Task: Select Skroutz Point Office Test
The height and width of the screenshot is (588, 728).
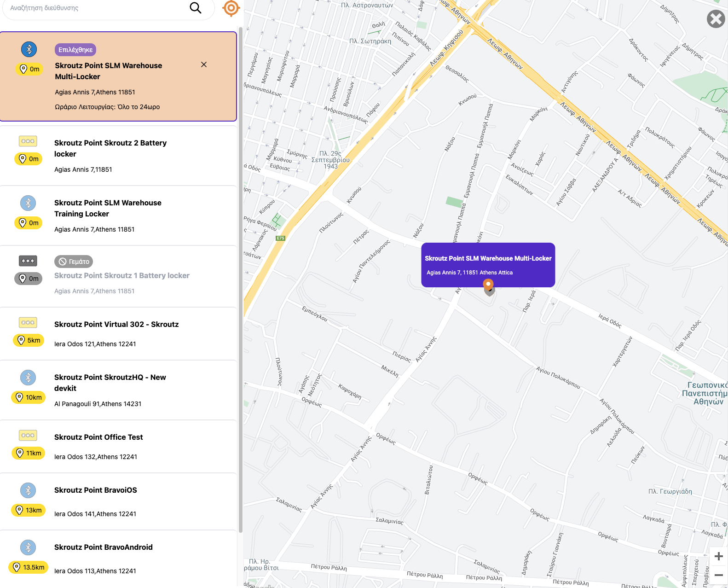Action: [x=118, y=447]
